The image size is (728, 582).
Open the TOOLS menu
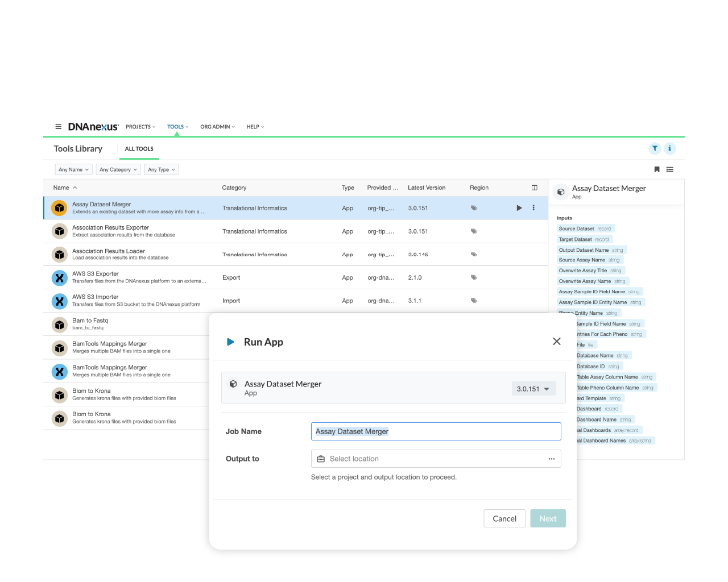(177, 126)
